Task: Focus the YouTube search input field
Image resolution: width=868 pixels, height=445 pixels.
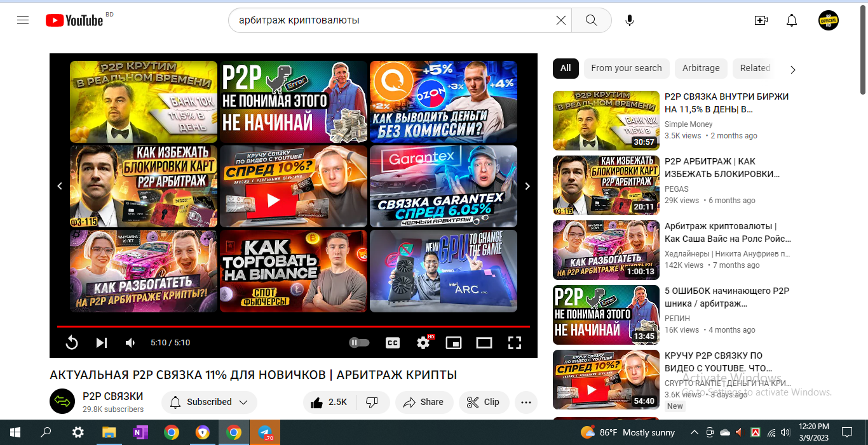Action: (x=394, y=20)
